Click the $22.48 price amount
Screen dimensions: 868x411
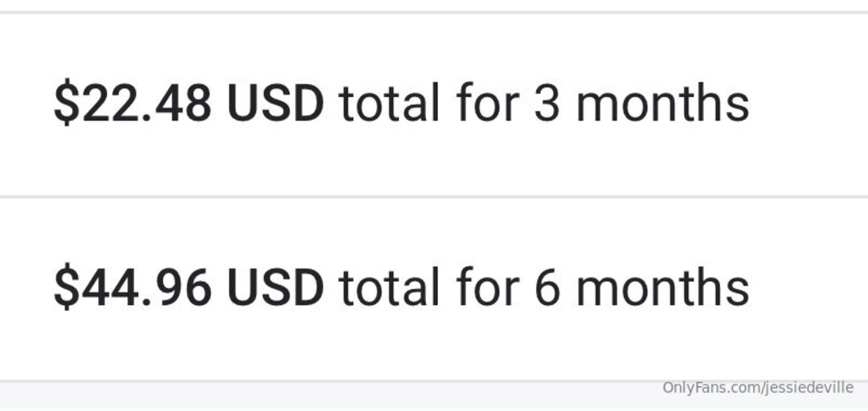(133, 104)
